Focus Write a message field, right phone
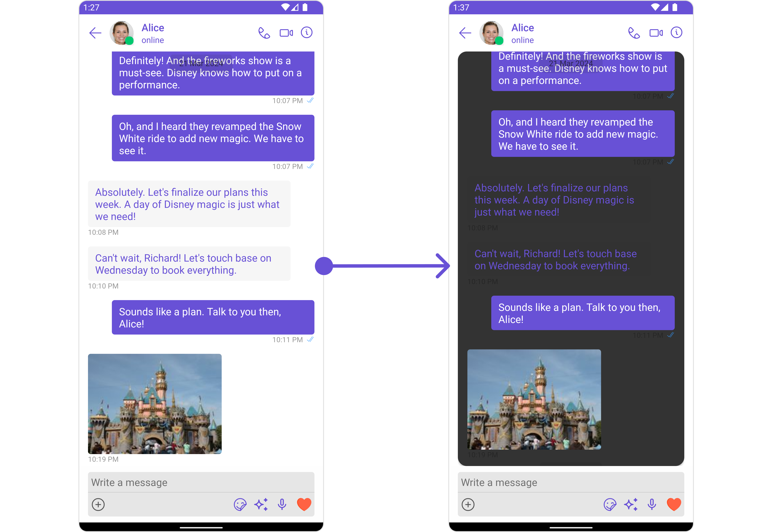This screenshot has width=767, height=532. [571, 482]
